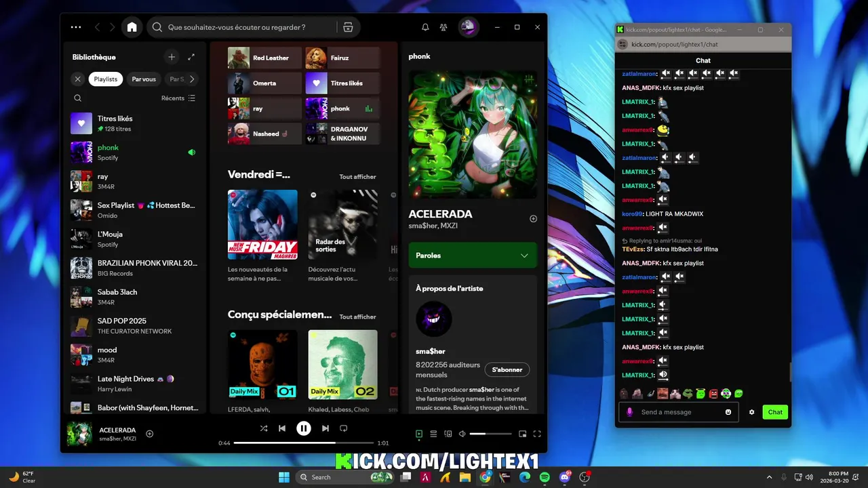Open the Nasheed shortcut tile
This screenshot has width=868, height=488.
[x=264, y=134]
